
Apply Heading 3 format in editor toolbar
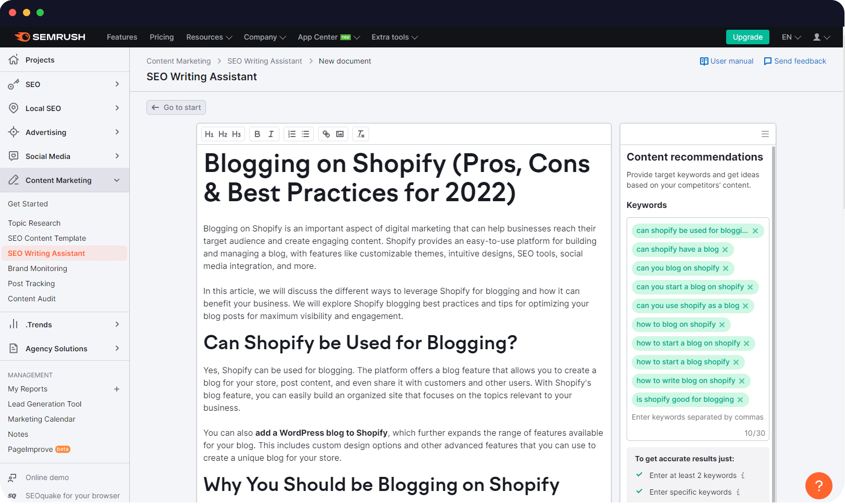(236, 134)
